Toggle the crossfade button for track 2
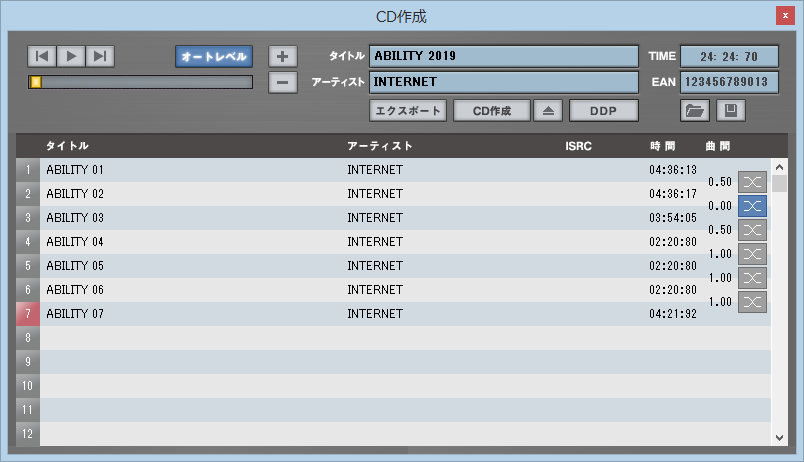804x462 pixels. pos(752,182)
